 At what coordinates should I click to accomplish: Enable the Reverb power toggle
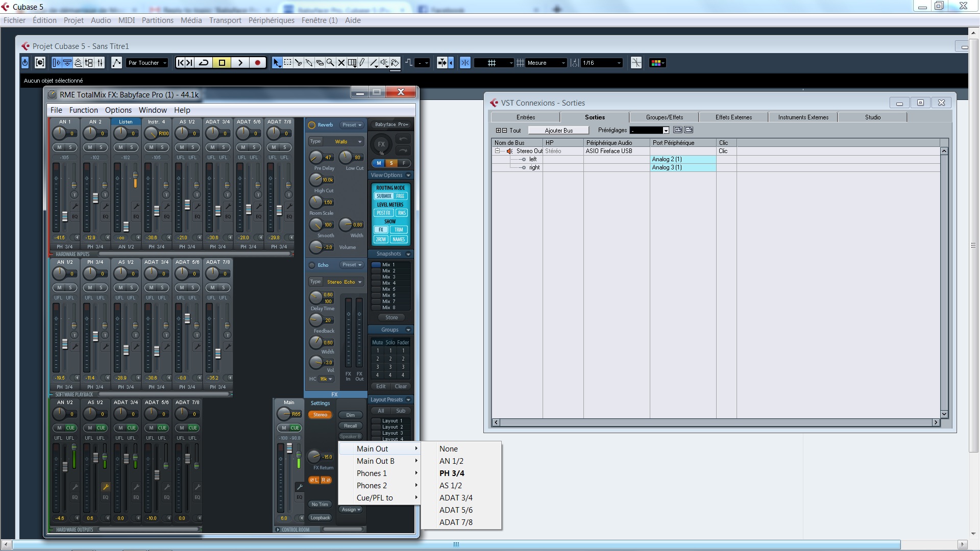click(x=312, y=125)
